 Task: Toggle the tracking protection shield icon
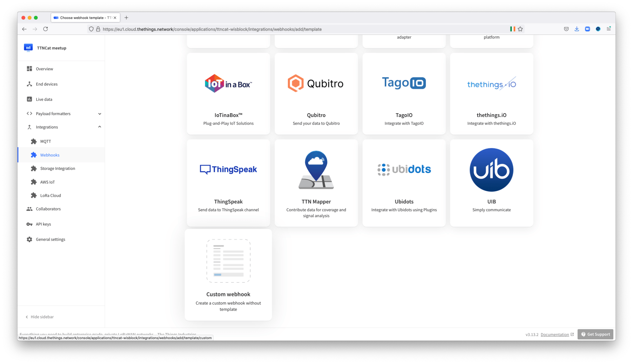point(91,29)
